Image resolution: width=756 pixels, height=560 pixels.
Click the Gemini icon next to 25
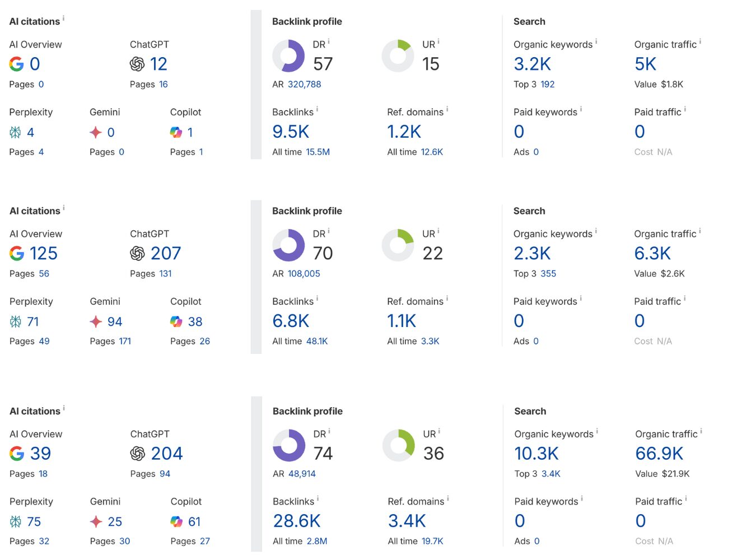tap(96, 522)
